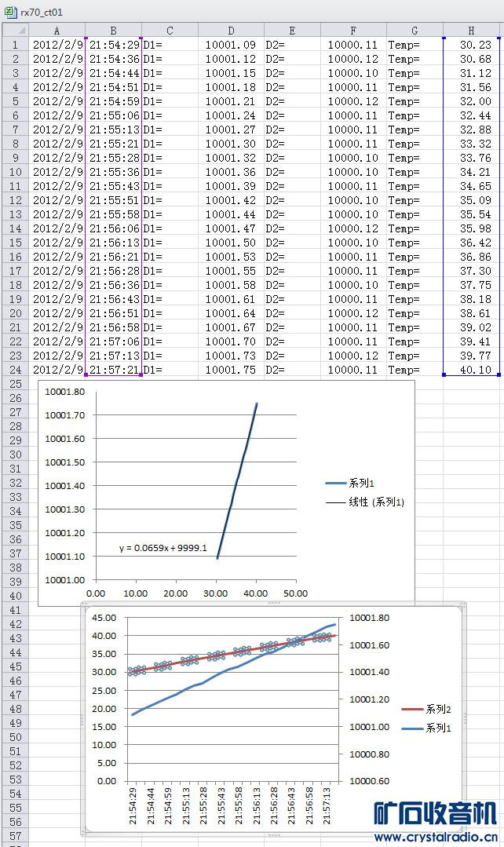Click temperature cell 30.23
The height and width of the screenshot is (847, 504).
471,45
